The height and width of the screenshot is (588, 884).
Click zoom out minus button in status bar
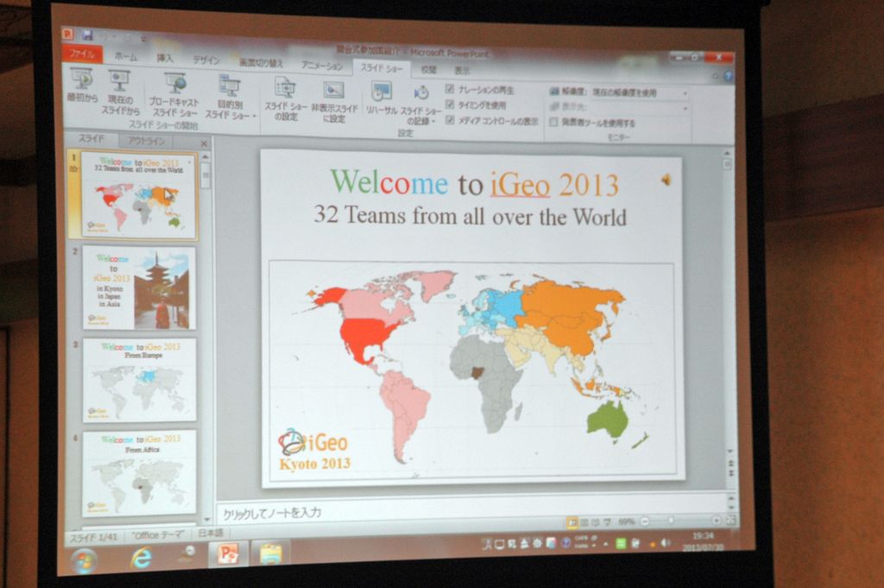645,522
